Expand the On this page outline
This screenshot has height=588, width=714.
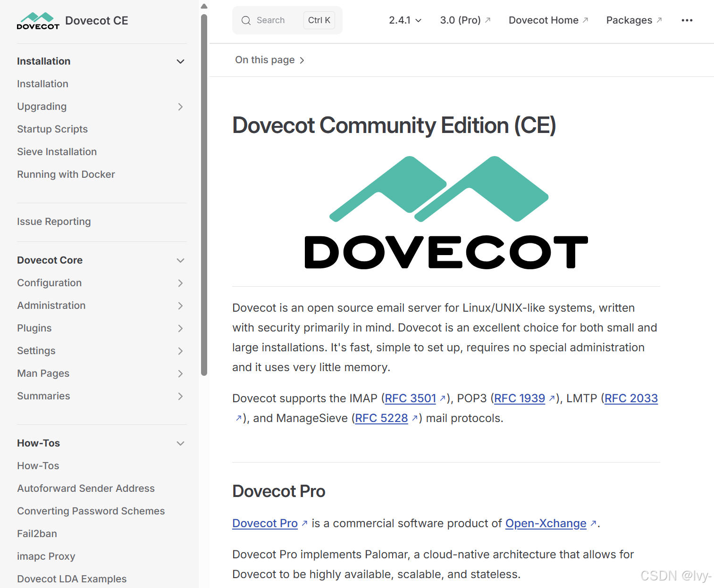coord(269,60)
